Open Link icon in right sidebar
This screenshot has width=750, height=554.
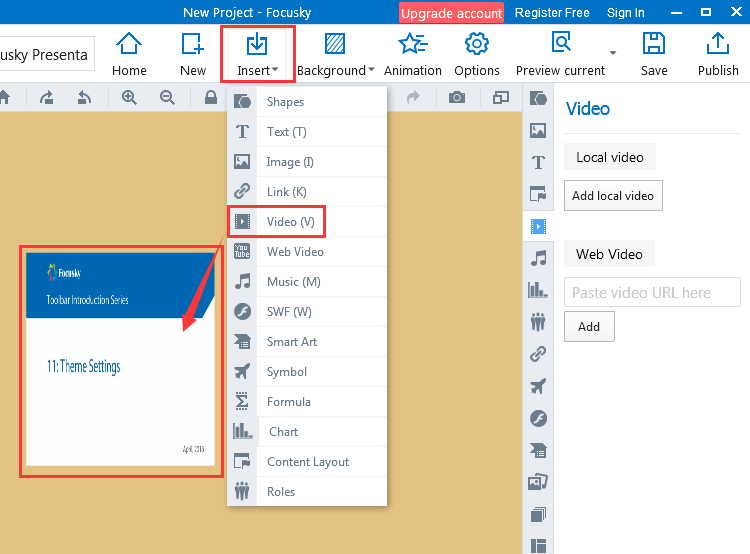pyautogui.click(x=538, y=354)
